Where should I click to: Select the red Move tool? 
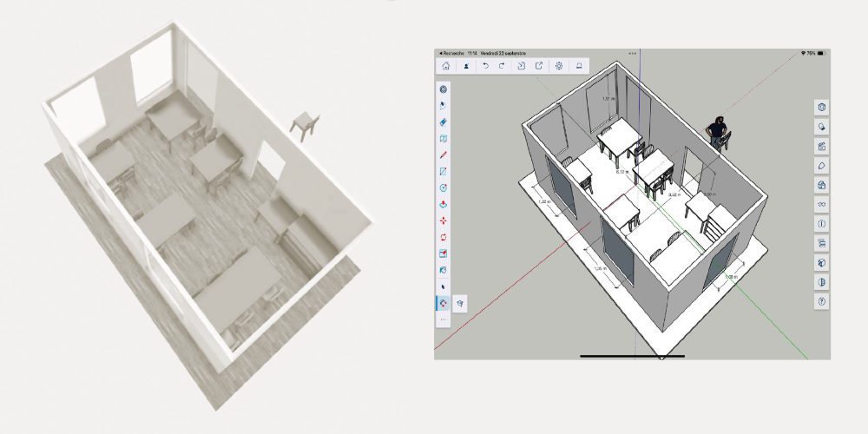coord(444,220)
